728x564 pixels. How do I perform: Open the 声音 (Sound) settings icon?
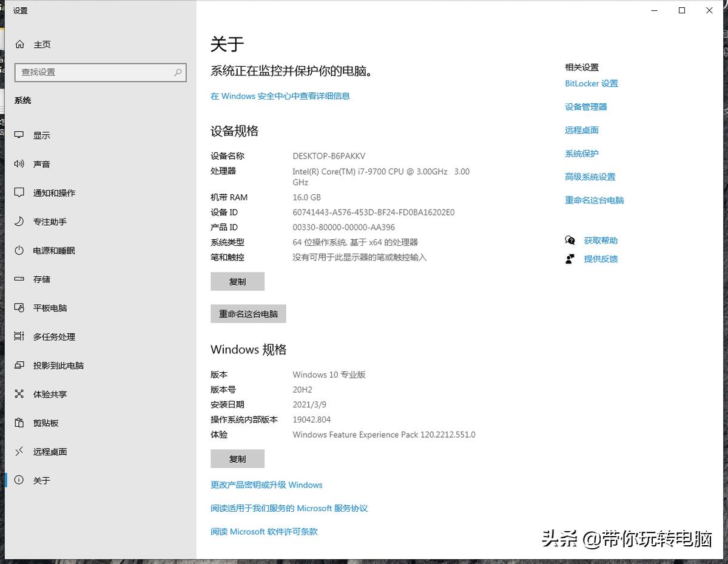click(18, 164)
